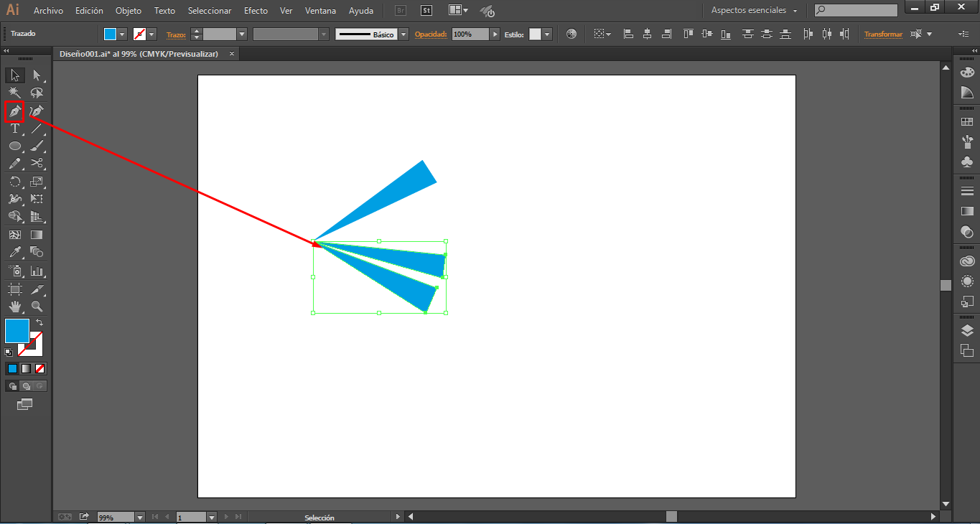980x524 pixels.
Task: Select the Artboard tool
Action: coord(15,289)
